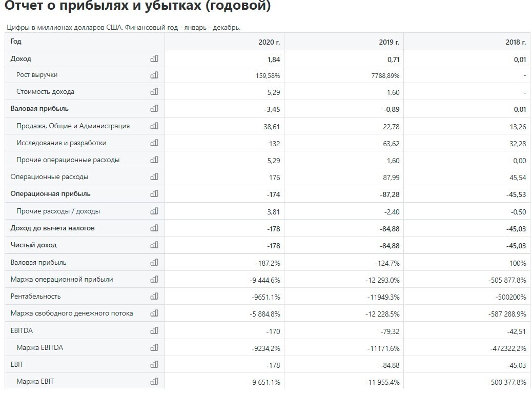The image size is (532, 393).
Task: Click the Маржа EBIT label
Action: 35,381
